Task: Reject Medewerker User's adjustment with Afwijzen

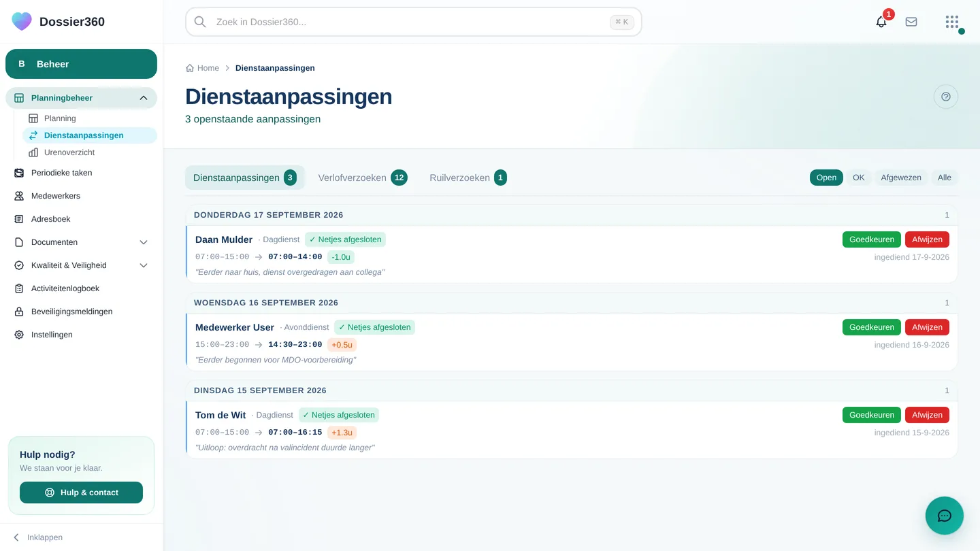Action: tap(927, 327)
